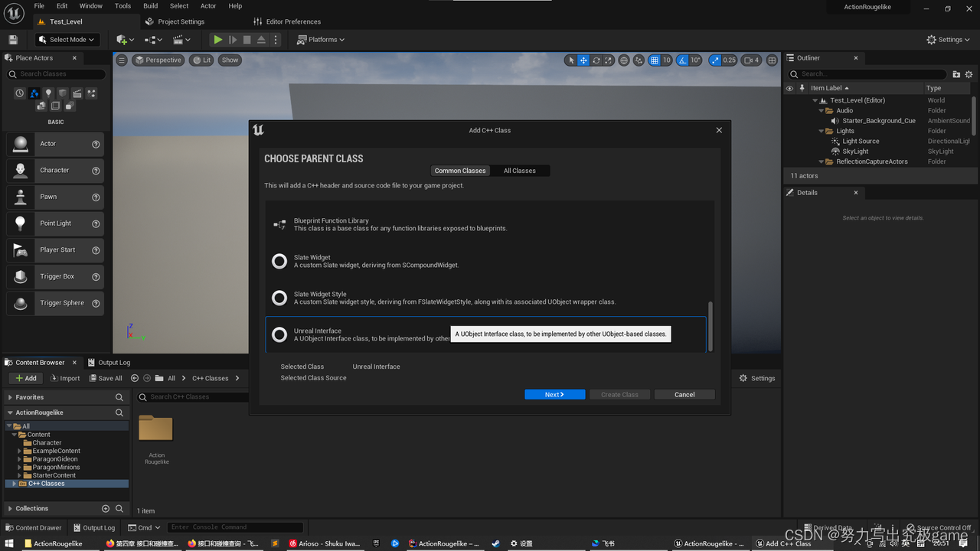Select Light Source in Outliner
The image size is (980, 551).
click(861, 141)
